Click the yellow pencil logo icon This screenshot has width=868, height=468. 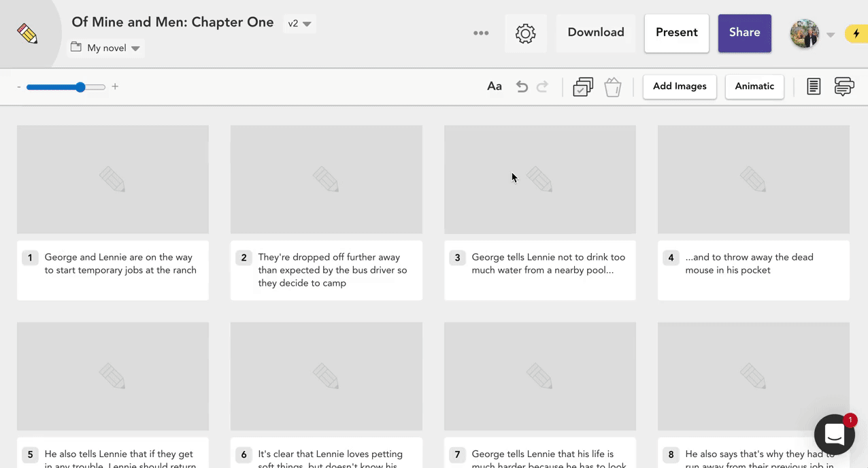[x=28, y=33]
